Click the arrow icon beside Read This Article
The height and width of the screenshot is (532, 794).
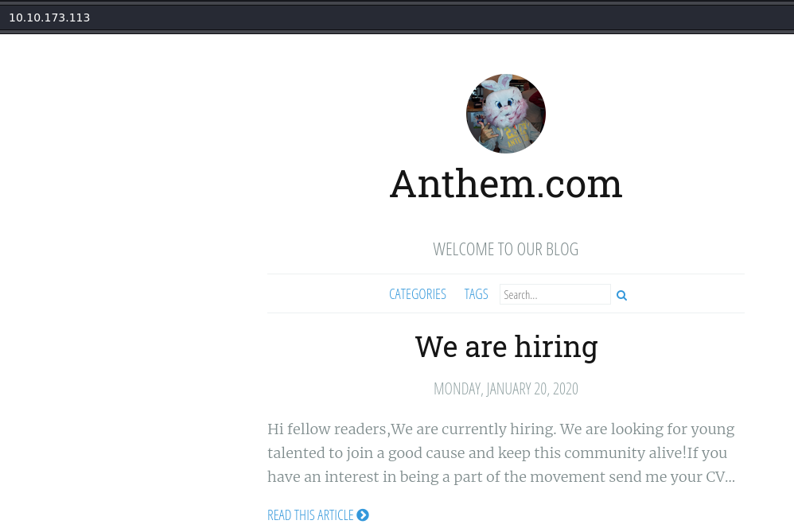pos(363,515)
